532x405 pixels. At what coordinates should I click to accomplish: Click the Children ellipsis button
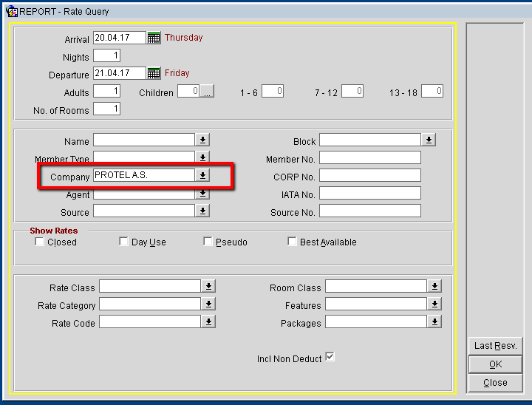[207, 91]
